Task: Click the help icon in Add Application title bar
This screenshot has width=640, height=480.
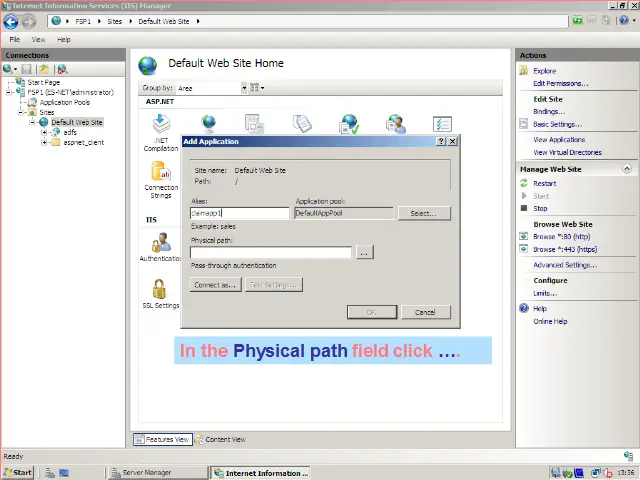Action: (441, 141)
